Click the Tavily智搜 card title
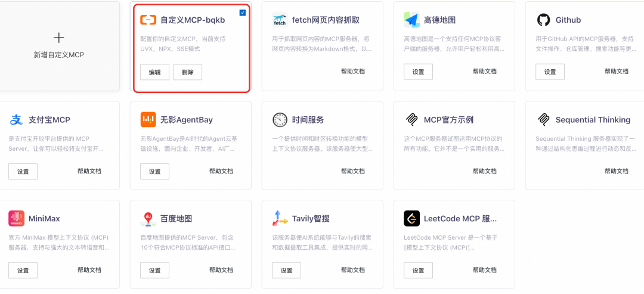644x294 pixels. 311,219
